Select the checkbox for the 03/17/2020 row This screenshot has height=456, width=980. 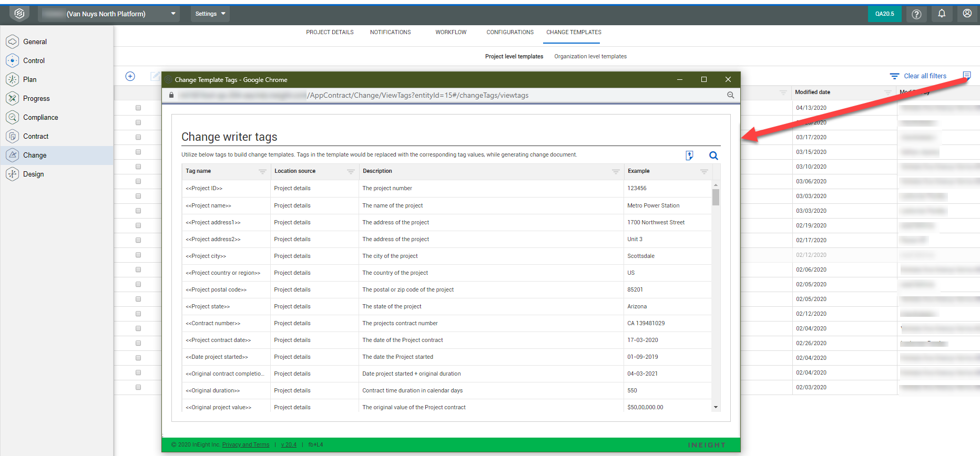(x=138, y=137)
